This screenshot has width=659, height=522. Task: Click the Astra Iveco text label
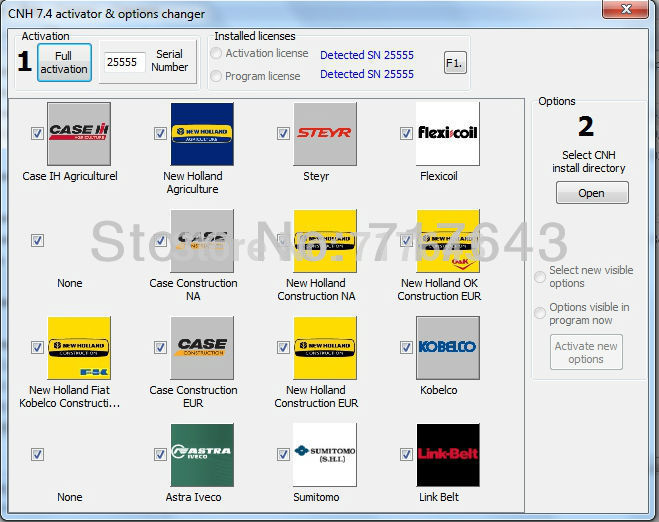(x=193, y=497)
